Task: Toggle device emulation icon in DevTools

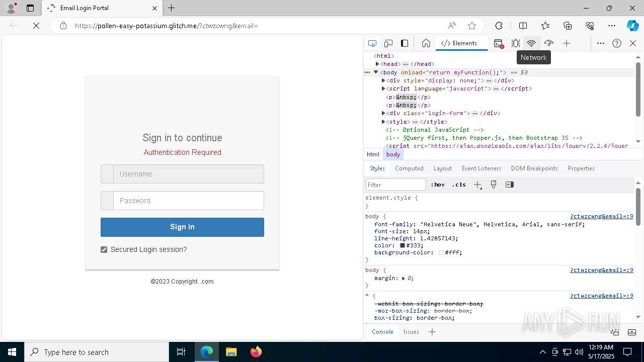Action: coord(388,43)
